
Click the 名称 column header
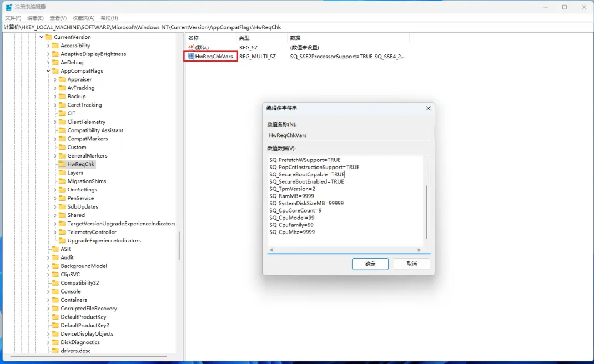click(x=210, y=38)
